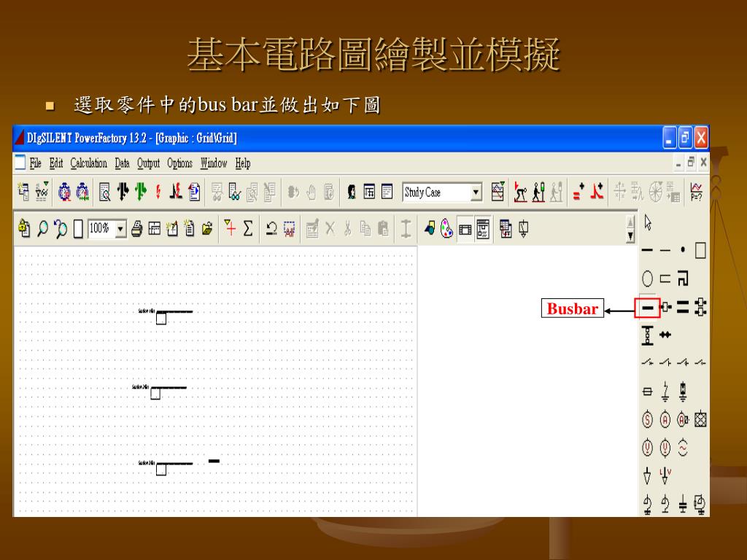Click the red crosshair marker icon
This screenshot has width=747, height=560.
pos(230,228)
